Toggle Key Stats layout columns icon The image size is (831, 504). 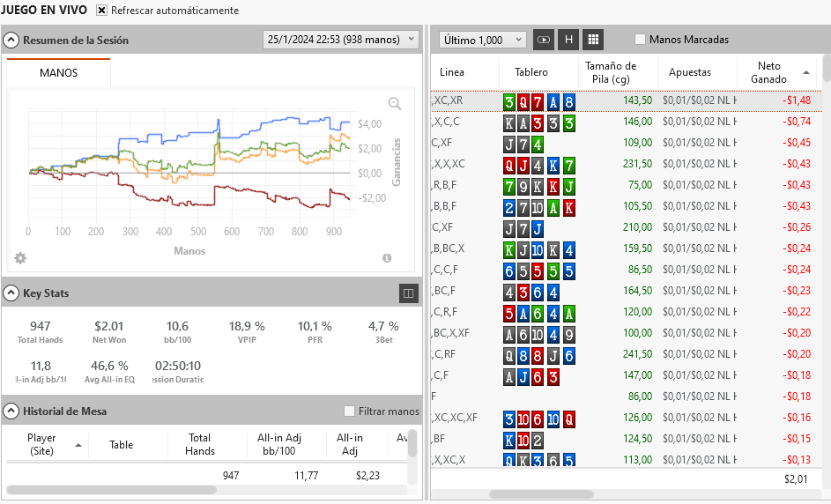click(x=409, y=293)
